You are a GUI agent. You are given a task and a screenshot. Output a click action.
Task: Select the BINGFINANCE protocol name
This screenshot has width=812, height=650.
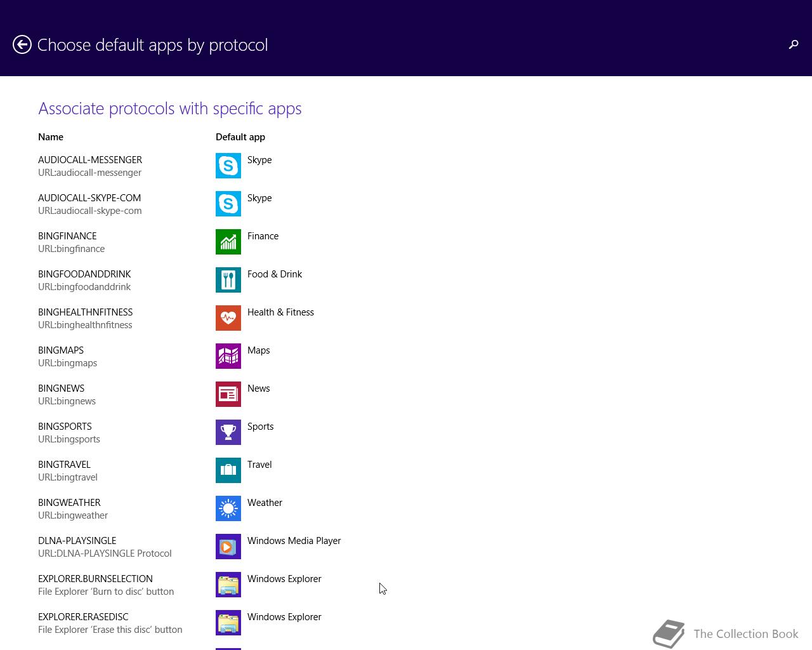(x=67, y=236)
